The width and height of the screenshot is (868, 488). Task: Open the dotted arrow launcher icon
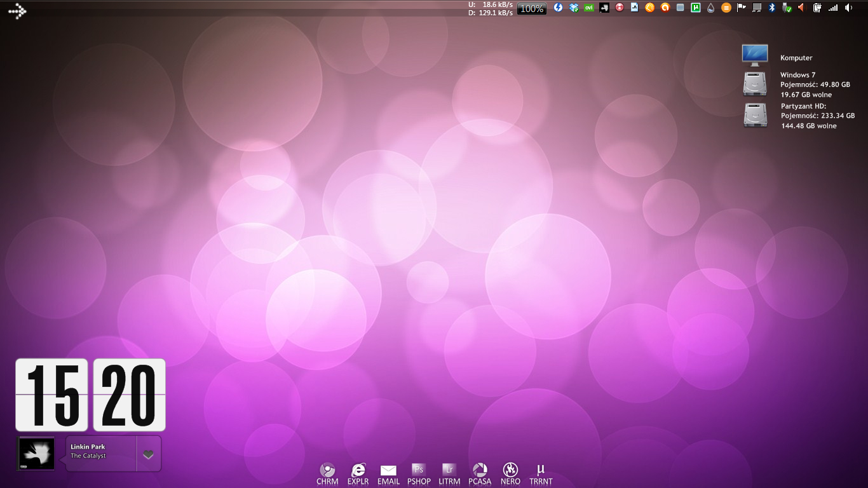pyautogui.click(x=17, y=11)
